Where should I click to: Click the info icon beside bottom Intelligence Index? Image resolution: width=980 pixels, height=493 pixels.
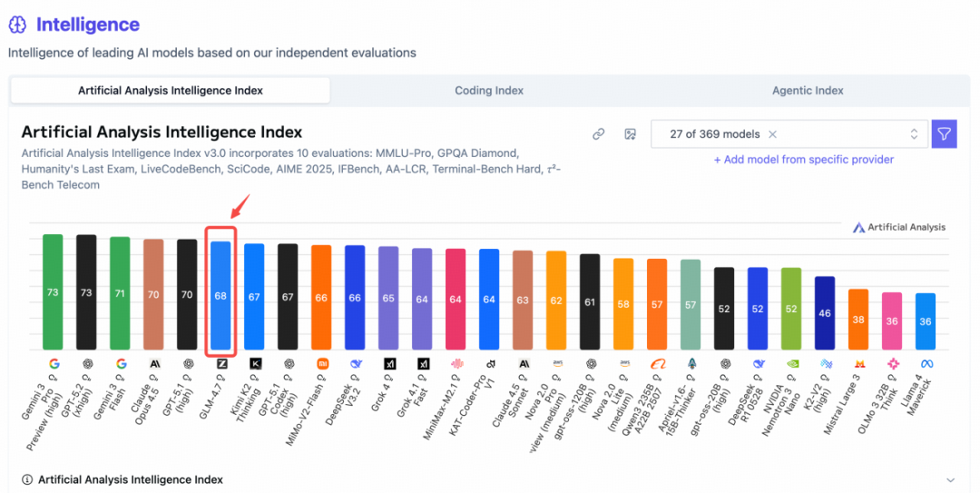pyautogui.click(x=27, y=479)
